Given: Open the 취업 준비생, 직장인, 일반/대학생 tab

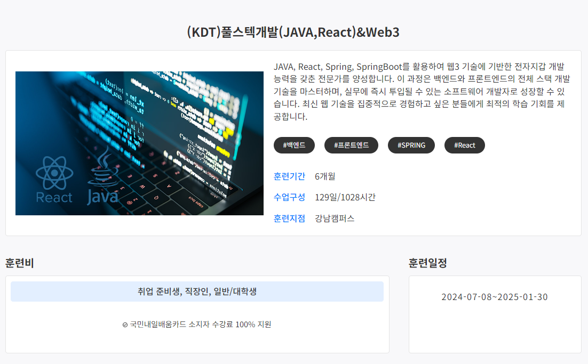Looking at the screenshot, I should point(197,292).
